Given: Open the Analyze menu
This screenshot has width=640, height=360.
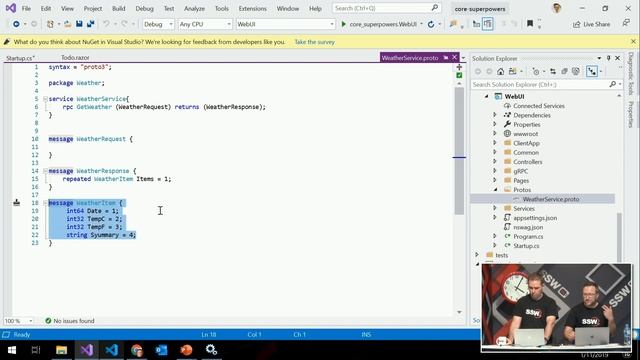Looking at the screenshot, I should (194, 8).
